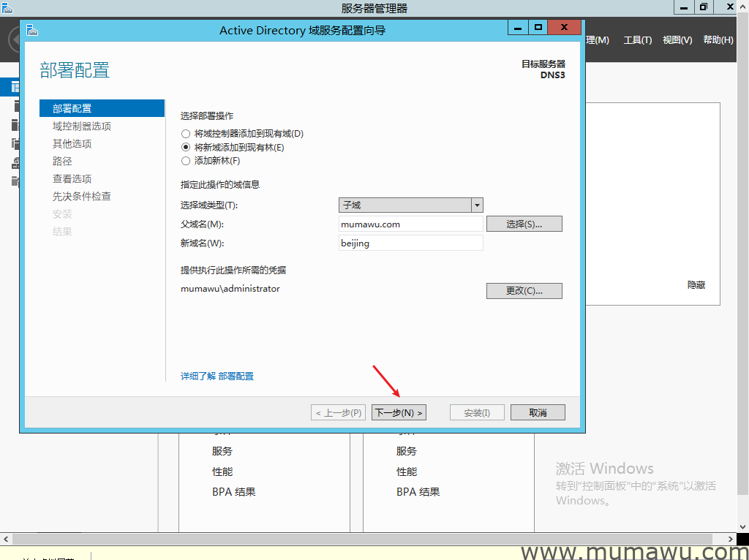Select 将域控制器添加到现有域 radio option

pyautogui.click(x=186, y=134)
